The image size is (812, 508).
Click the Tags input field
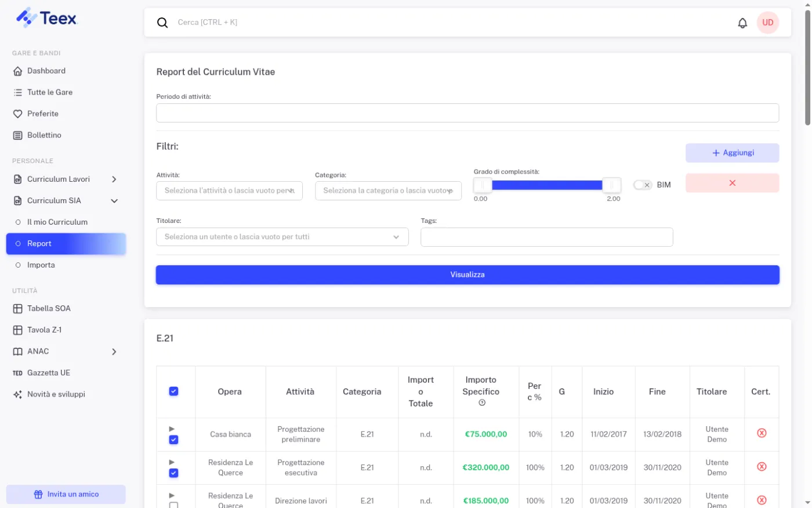coord(546,237)
